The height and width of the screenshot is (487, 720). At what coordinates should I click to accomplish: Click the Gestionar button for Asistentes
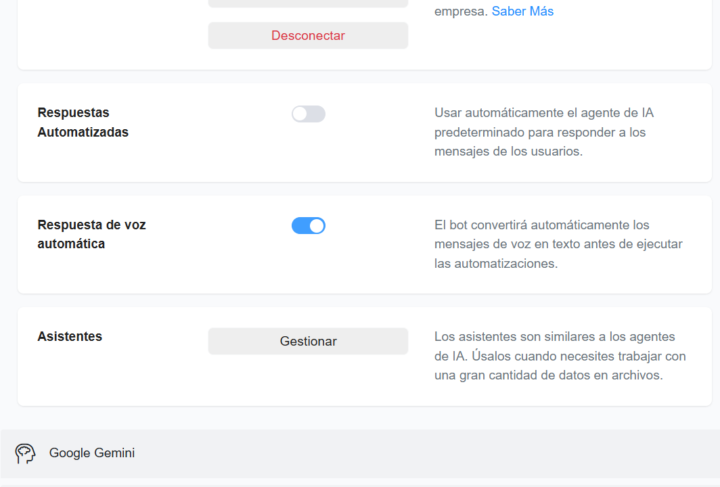pyautogui.click(x=308, y=341)
